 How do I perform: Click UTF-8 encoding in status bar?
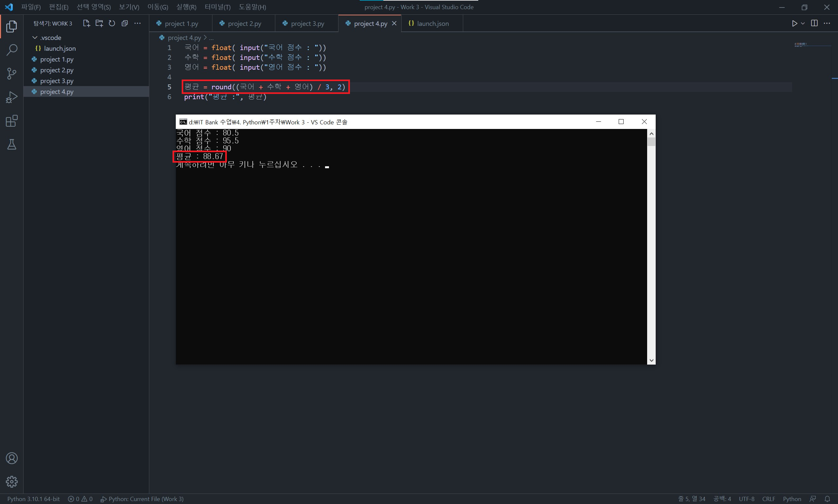click(x=746, y=499)
